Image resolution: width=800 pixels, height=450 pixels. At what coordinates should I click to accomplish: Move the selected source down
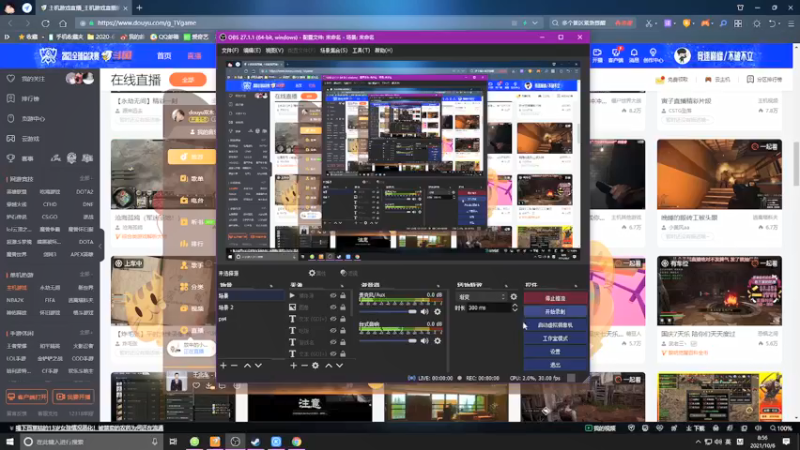339,365
